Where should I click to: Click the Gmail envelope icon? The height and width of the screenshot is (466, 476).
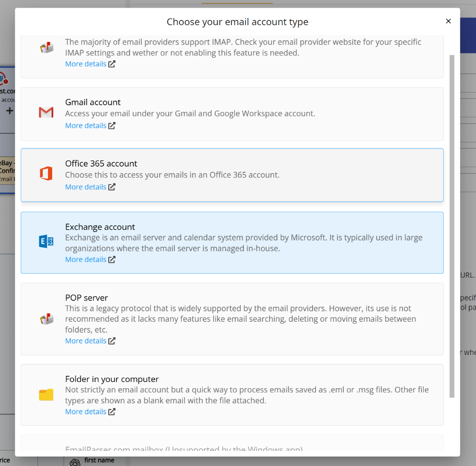pyautogui.click(x=46, y=112)
